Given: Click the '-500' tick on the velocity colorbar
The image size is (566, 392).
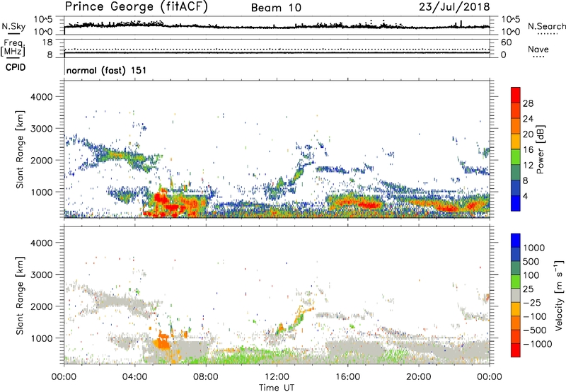Looking at the screenshot, I should coord(534,330).
